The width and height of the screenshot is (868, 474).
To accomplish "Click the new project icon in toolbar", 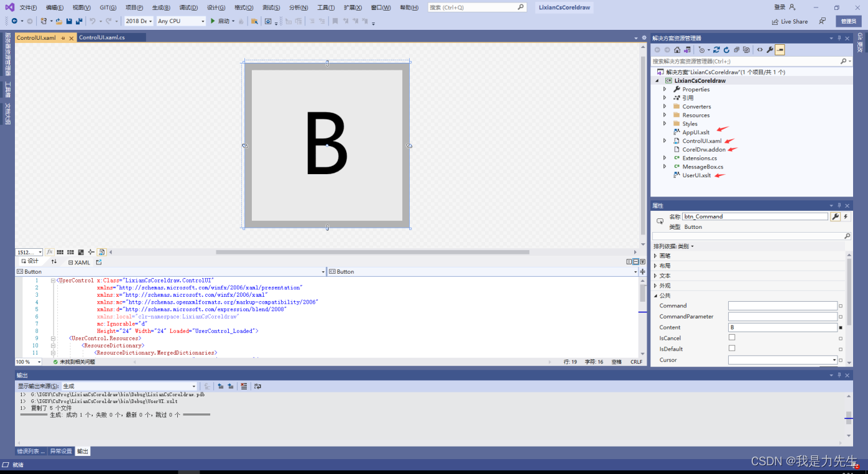I will 43,21.
